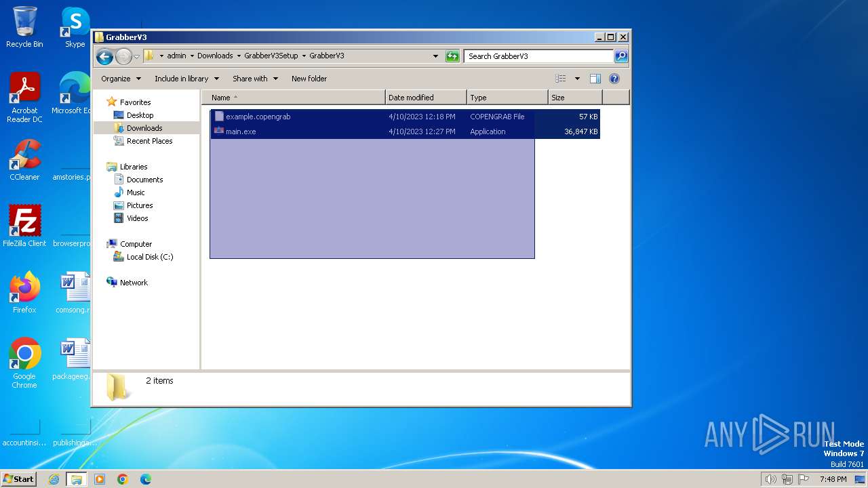Select Acrobat Reader DC desktop icon
The image size is (868, 488).
click(24, 98)
